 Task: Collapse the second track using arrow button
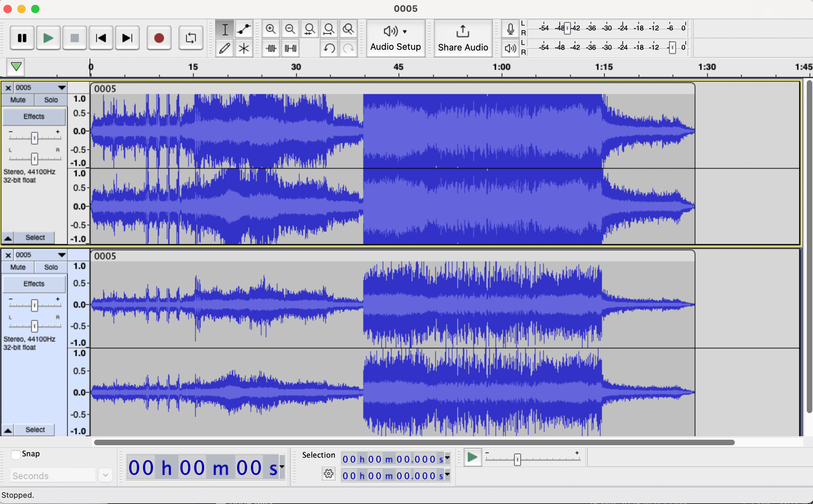click(8, 430)
